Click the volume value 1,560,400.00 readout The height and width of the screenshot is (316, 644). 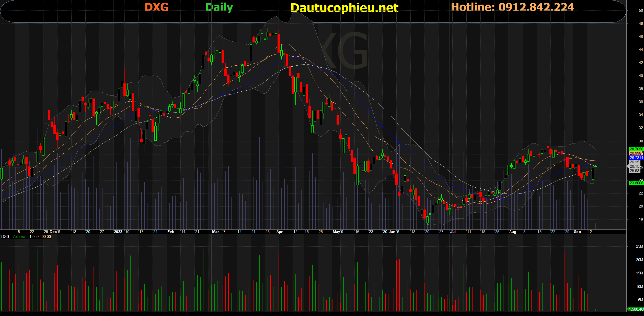point(40,237)
